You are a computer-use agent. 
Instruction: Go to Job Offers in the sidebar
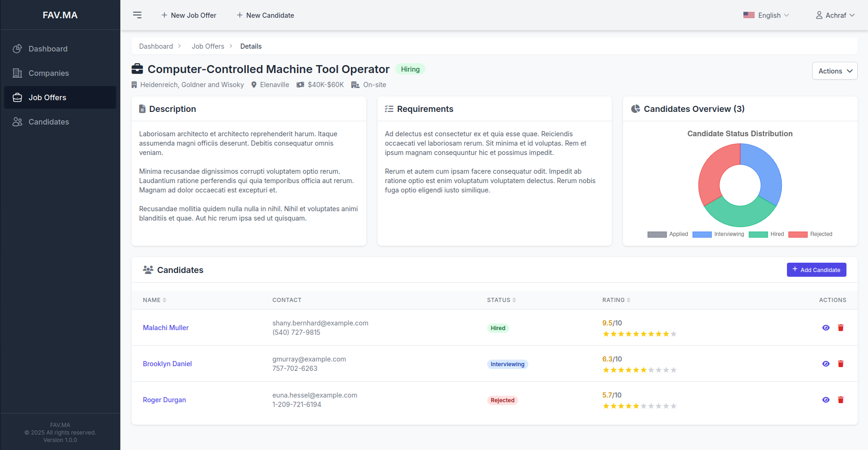[47, 97]
